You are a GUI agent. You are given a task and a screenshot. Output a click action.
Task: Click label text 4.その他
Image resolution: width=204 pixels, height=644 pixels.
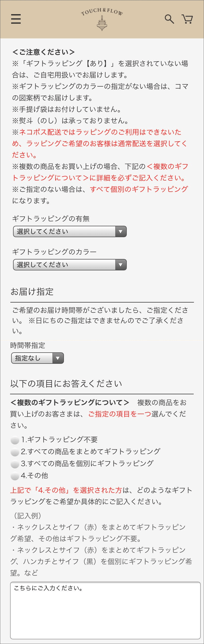(x=35, y=475)
